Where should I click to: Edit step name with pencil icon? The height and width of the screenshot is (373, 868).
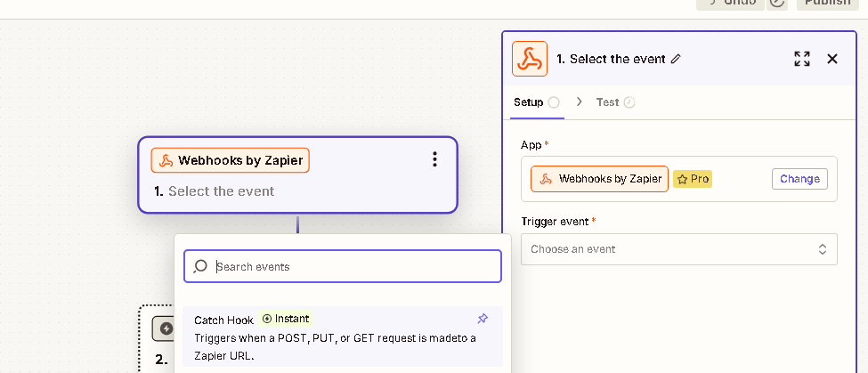pyautogui.click(x=676, y=60)
